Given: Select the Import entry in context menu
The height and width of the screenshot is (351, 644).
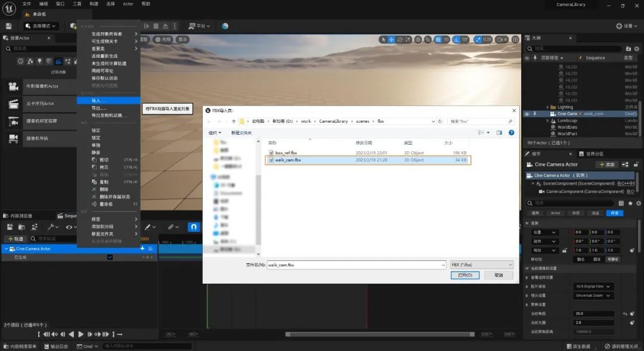Looking at the screenshot, I should [98, 101].
